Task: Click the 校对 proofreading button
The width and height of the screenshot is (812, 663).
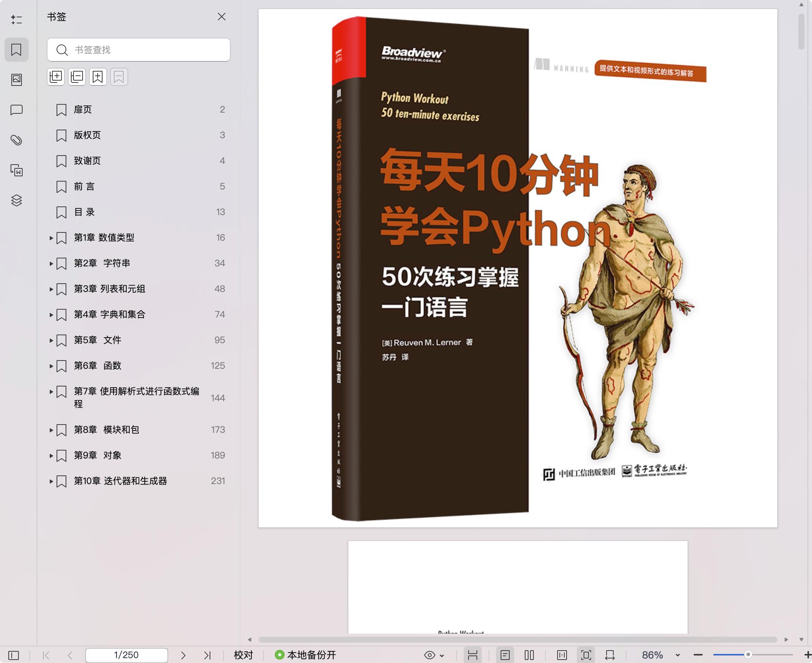Action: (244, 655)
